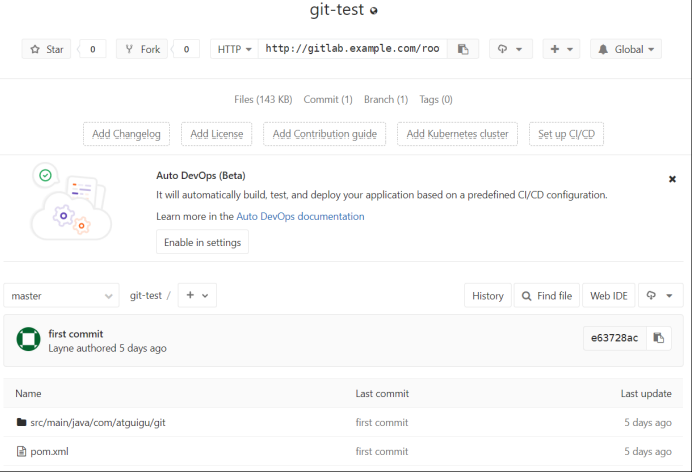Expand the master branch selector

coord(61,296)
